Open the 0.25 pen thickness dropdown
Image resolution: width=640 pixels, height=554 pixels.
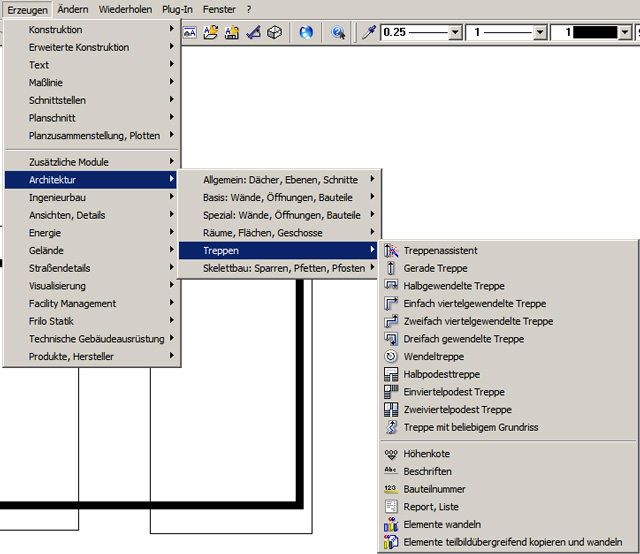pyautogui.click(x=455, y=33)
